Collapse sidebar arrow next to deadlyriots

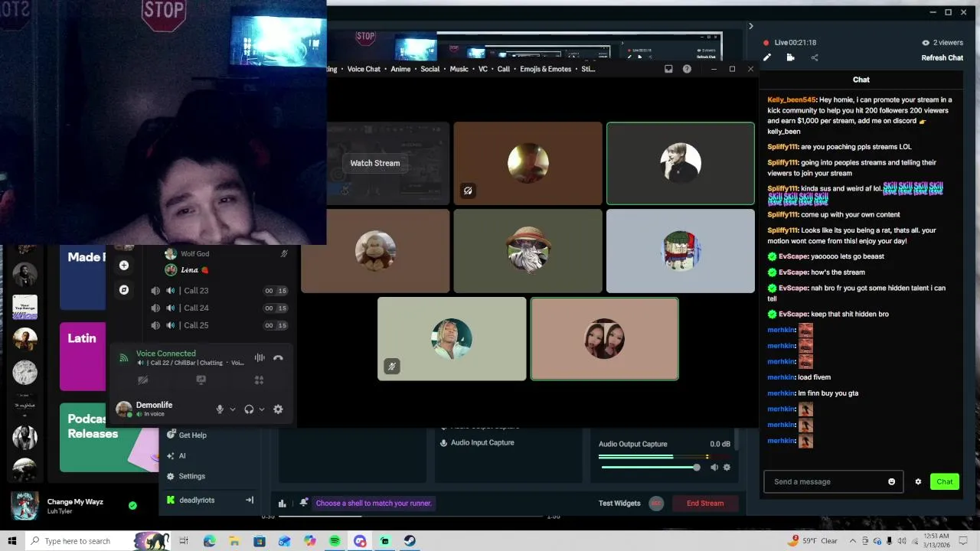(x=249, y=500)
